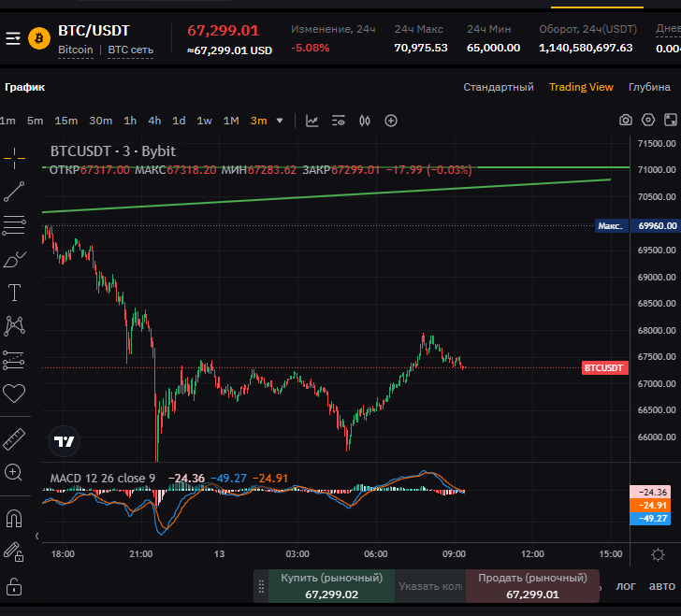Select the brush drawing tool
681x616 pixels.
click(14, 259)
